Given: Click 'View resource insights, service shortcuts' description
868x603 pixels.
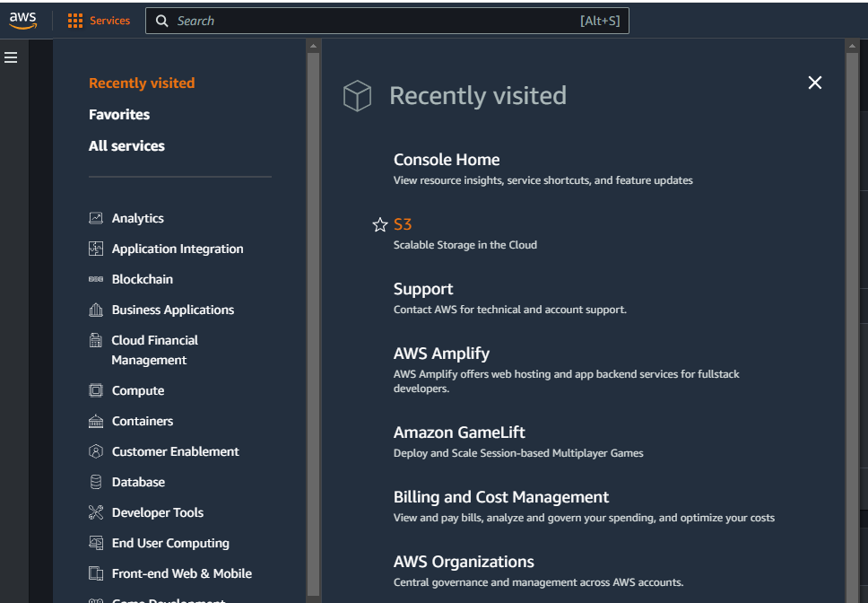Looking at the screenshot, I should 543,180.
